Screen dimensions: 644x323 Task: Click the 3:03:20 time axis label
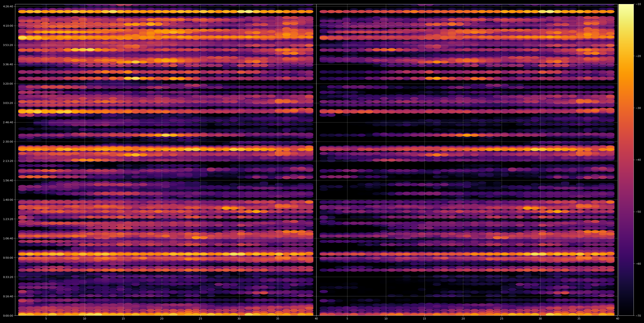8,103
